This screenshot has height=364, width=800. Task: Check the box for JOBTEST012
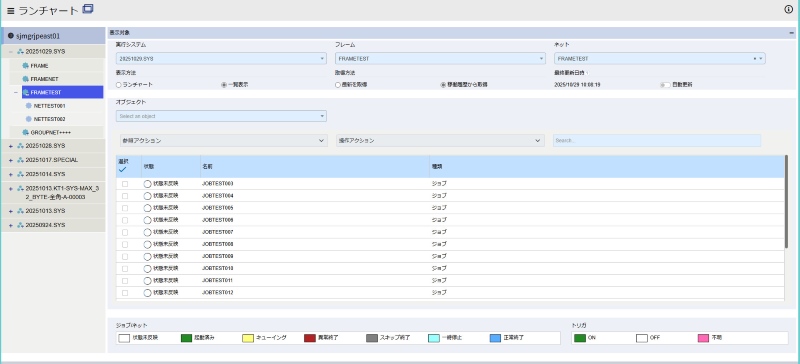(125, 293)
